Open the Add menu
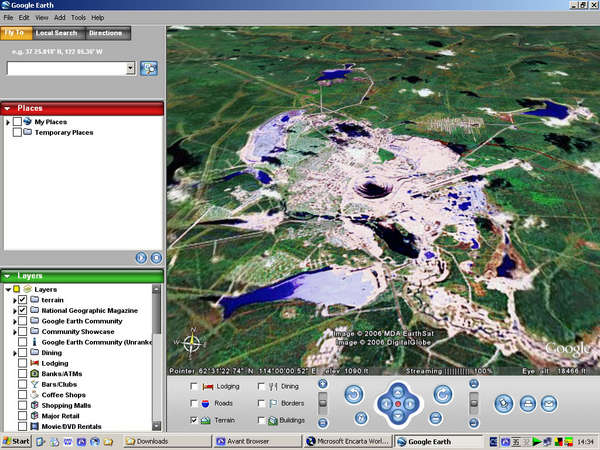The width and height of the screenshot is (600, 450). pyautogui.click(x=59, y=18)
